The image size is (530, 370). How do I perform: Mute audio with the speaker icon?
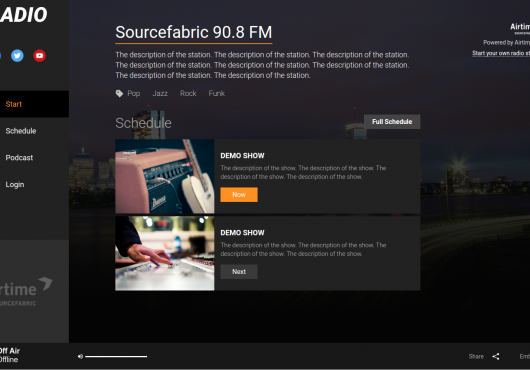point(80,356)
